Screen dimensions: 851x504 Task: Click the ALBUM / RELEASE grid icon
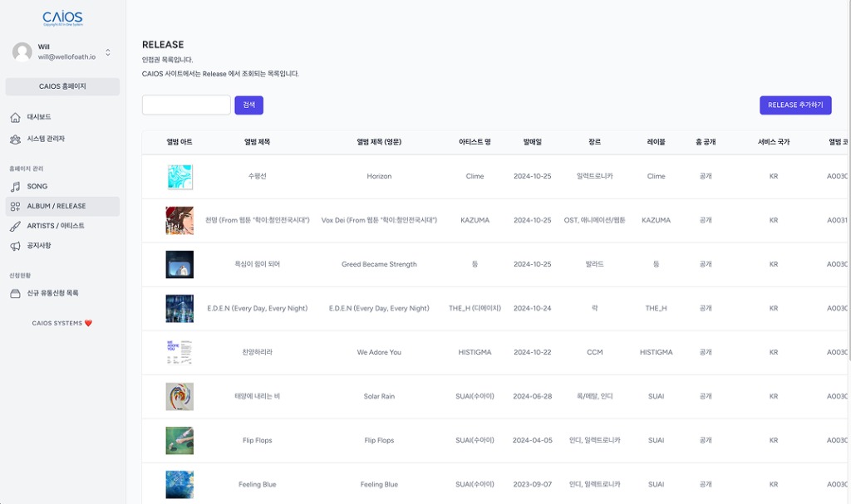click(15, 206)
